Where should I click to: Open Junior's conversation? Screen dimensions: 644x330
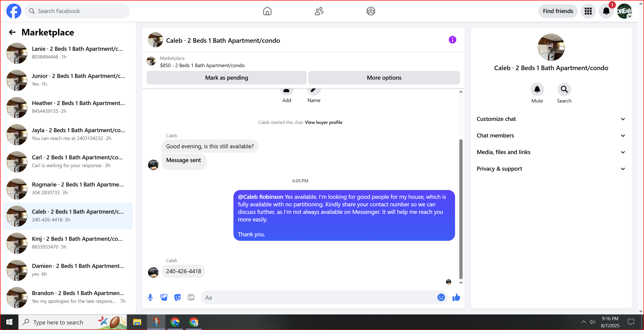[68, 80]
